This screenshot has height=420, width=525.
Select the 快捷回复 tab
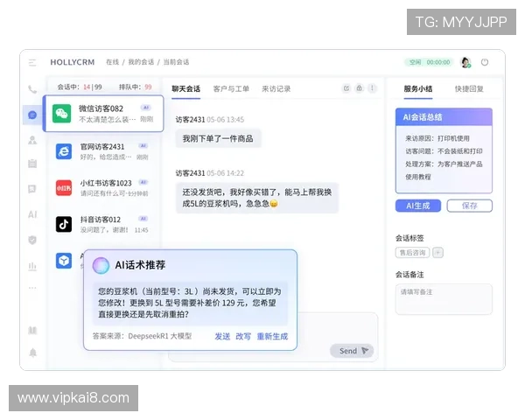(x=469, y=89)
